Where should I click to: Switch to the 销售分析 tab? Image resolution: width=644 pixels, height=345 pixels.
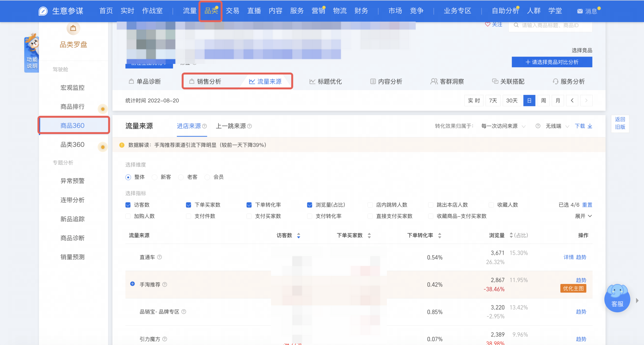[x=205, y=81]
